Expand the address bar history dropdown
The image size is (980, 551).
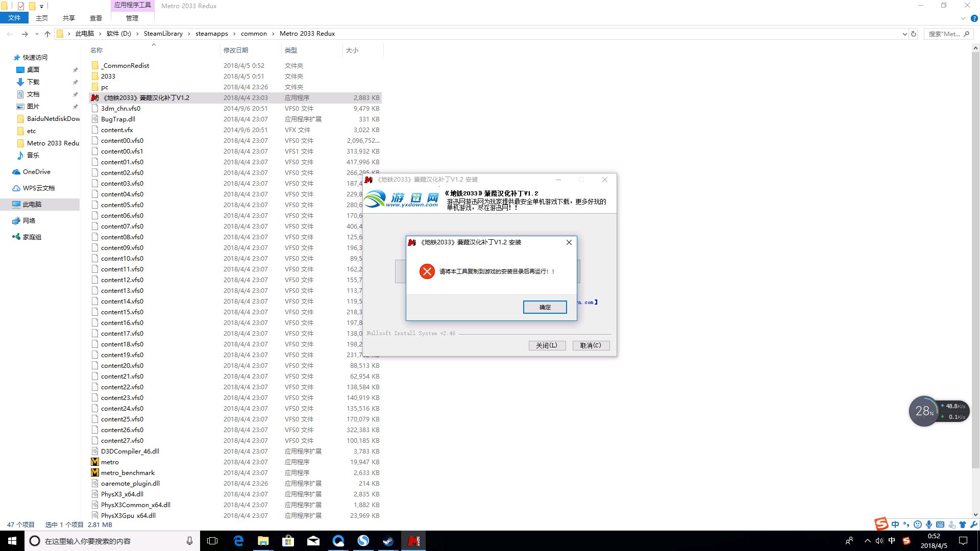tap(904, 34)
